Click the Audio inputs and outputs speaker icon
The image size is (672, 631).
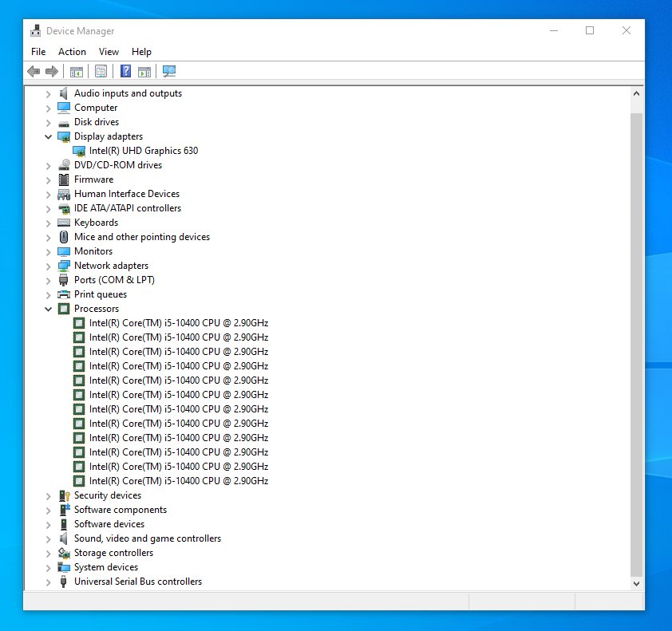point(64,93)
